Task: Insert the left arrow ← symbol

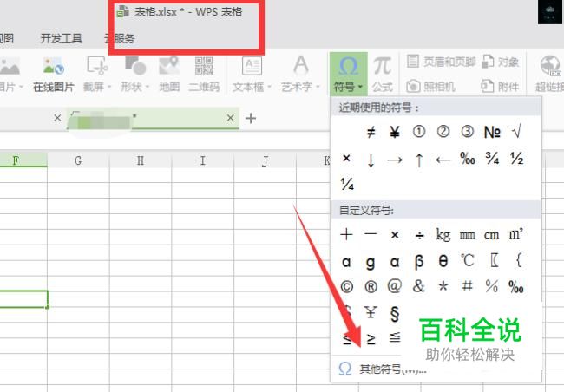Action: 443,160
